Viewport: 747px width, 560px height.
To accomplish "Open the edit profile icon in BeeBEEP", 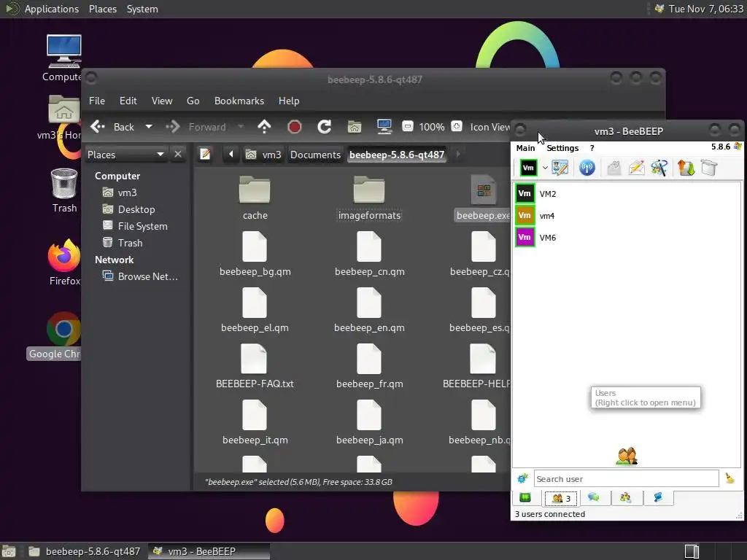I will [x=560, y=168].
